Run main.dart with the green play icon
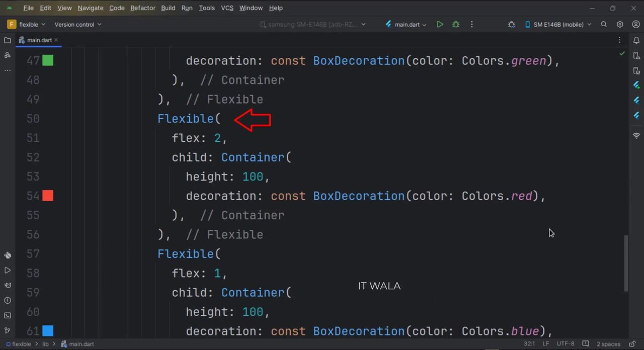Image resolution: width=644 pixels, height=350 pixels. pyautogui.click(x=440, y=24)
